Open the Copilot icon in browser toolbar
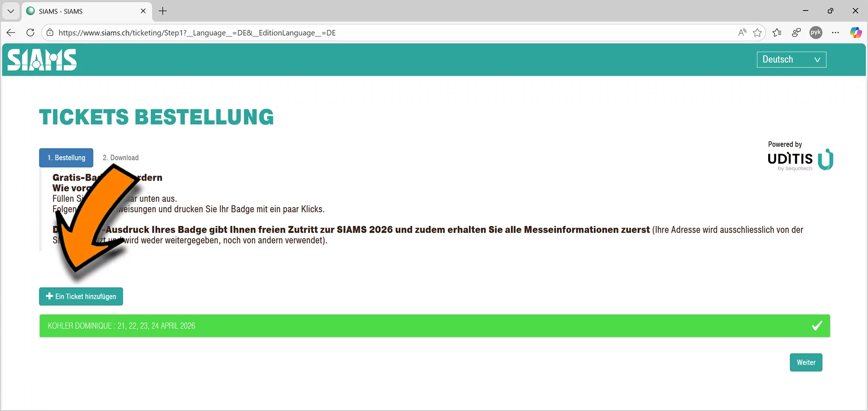 click(x=855, y=33)
